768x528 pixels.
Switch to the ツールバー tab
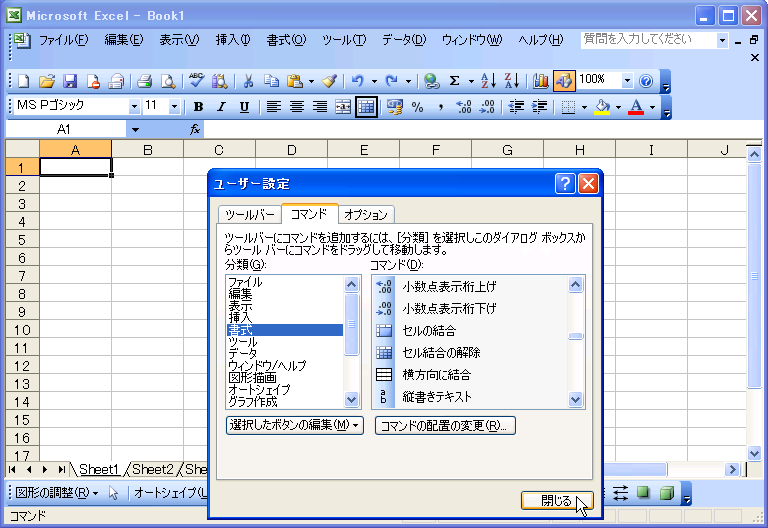click(250, 215)
